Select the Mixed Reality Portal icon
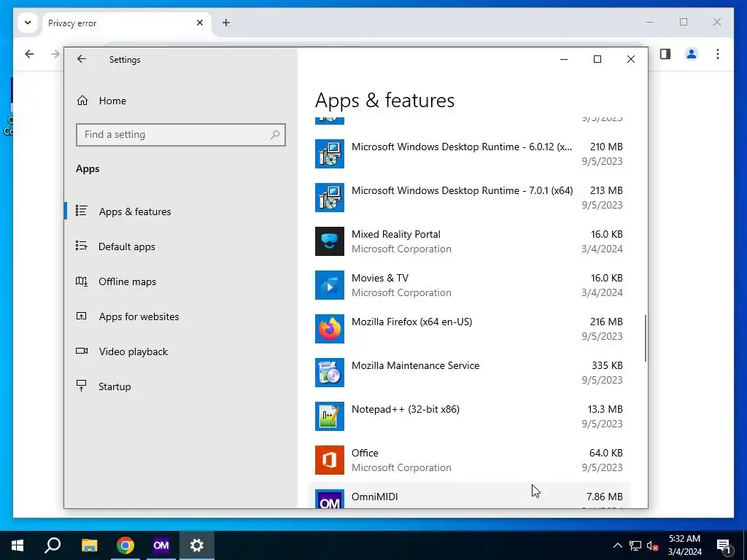The width and height of the screenshot is (747, 560). (330, 241)
